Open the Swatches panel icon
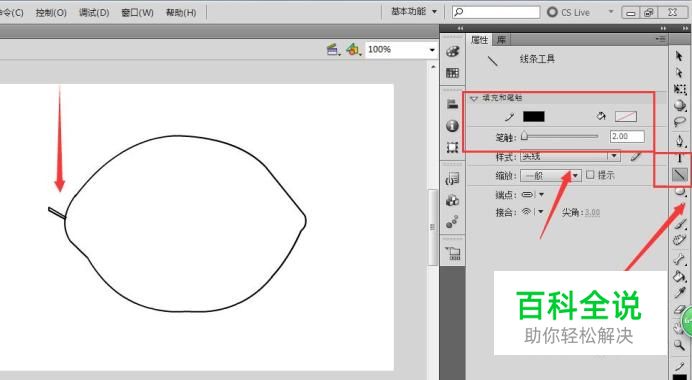Image resolution: width=692 pixels, height=380 pixels. coord(452,73)
